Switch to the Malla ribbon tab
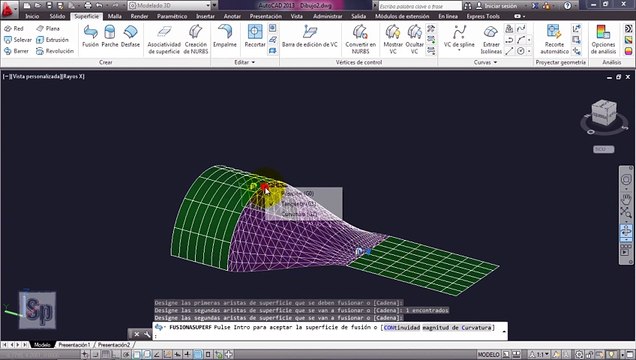This screenshot has width=636, height=360. click(x=115, y=16)
